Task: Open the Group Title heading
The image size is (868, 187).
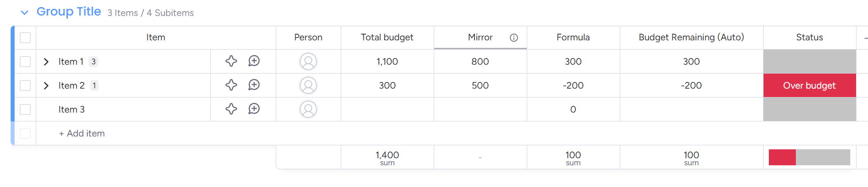Action: pyautogui.click(x=69, y=12)
